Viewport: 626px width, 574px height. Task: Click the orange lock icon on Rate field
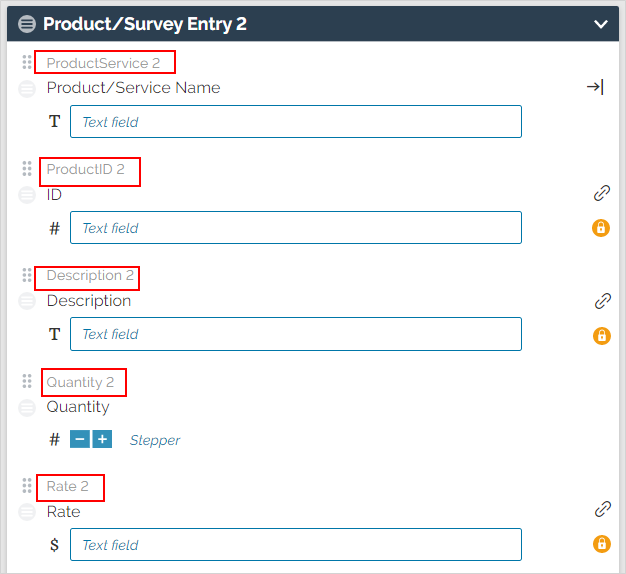click(x=602, y=544)
